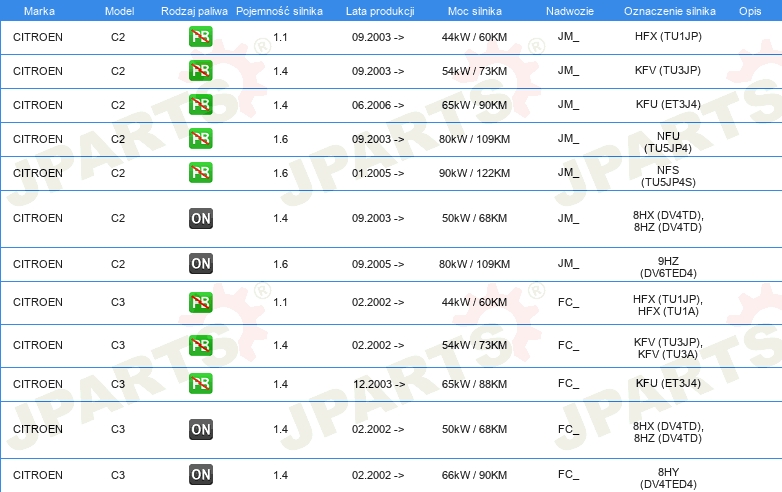Image resolution: width=782 pixels, height=492 pixels.
Task: Click the Pojemność silnika column header
Action: (x=279, y=11)
